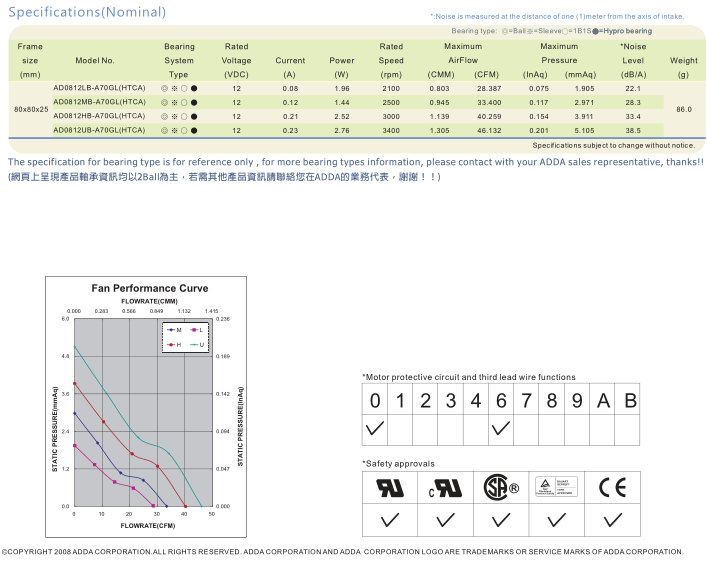Image resolution: width=707 pixels, height=563 pixels.
Task: Click the Ball bearing symbol in AD0812LB row
Action: coord(165,88)
